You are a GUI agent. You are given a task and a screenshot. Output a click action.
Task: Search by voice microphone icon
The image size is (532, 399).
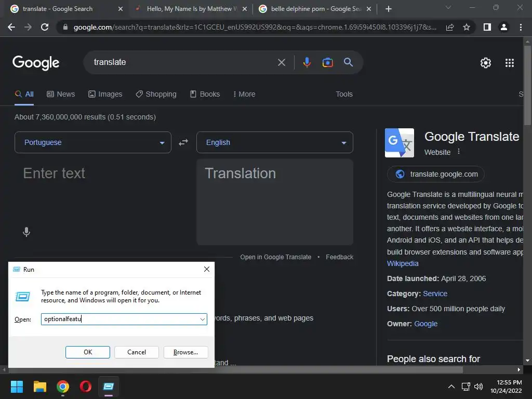pyautogui.click(x=307, y=62)
